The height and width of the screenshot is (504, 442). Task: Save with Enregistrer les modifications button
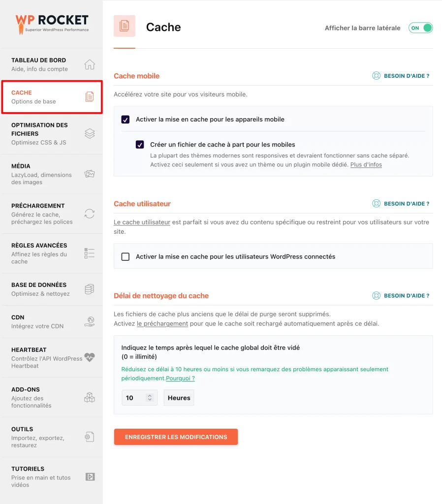pos(176,437)
